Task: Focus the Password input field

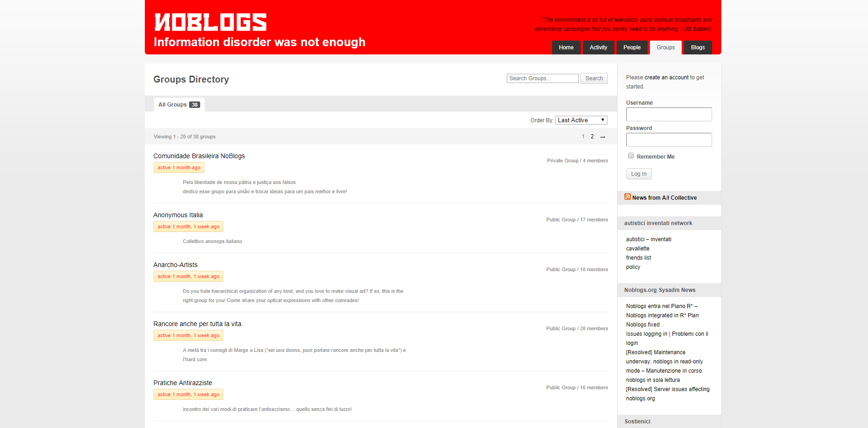Action: (669, 140)
